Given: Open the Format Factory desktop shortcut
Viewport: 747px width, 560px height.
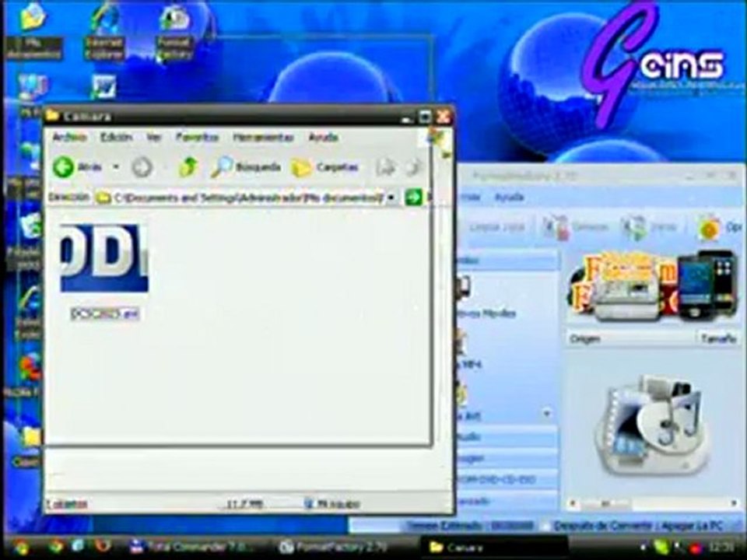Looking at the screenshot, I should coord(174,33).
